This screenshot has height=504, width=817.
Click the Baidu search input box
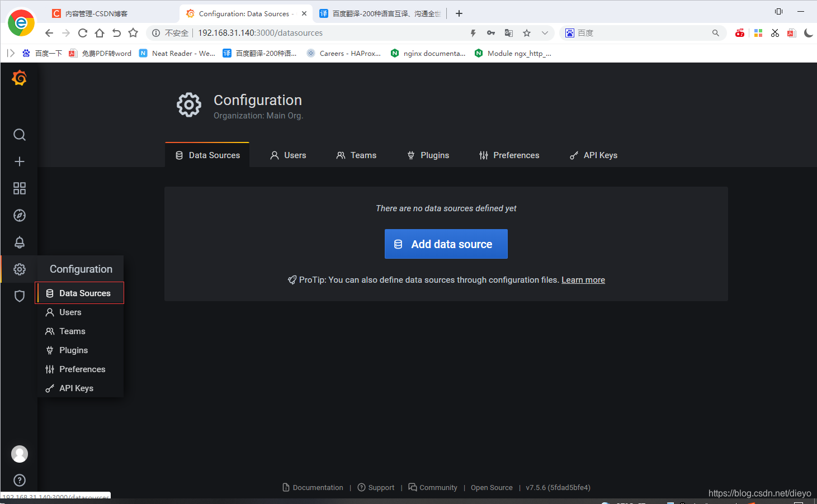point(643,33)
